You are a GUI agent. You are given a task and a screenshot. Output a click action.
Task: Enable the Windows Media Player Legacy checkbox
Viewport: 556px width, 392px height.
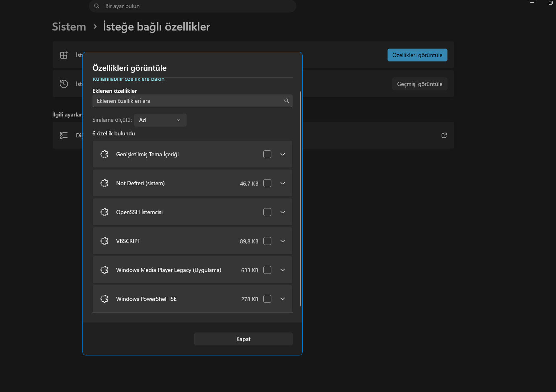point(267,270)
